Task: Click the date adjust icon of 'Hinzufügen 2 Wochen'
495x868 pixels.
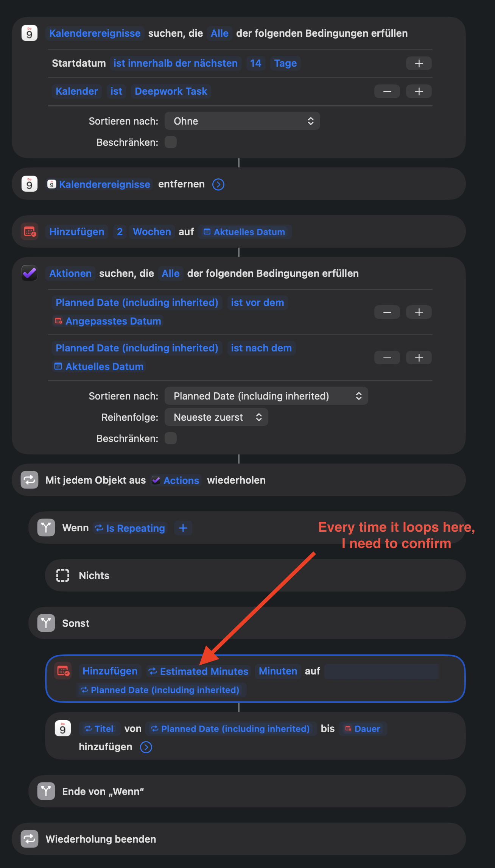Action: pyautogui.click(x=30, y=231)
